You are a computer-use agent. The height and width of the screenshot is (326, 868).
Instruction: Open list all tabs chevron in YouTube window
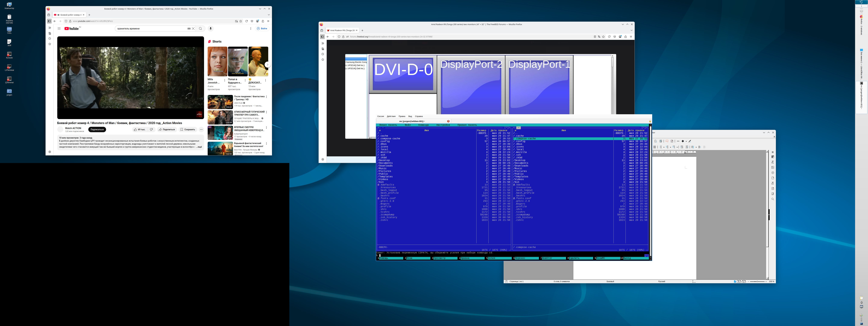pos(269,15)
